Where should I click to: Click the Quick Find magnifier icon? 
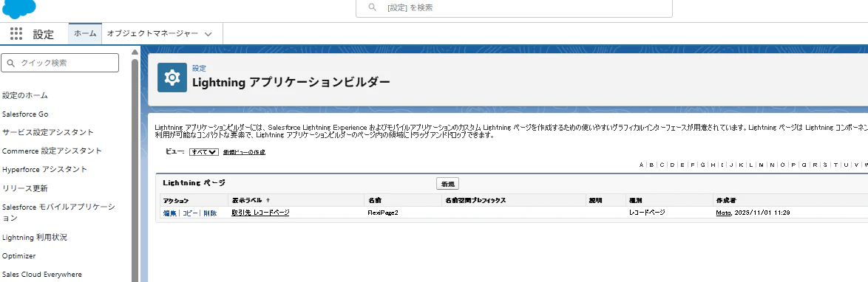[11, 63]
